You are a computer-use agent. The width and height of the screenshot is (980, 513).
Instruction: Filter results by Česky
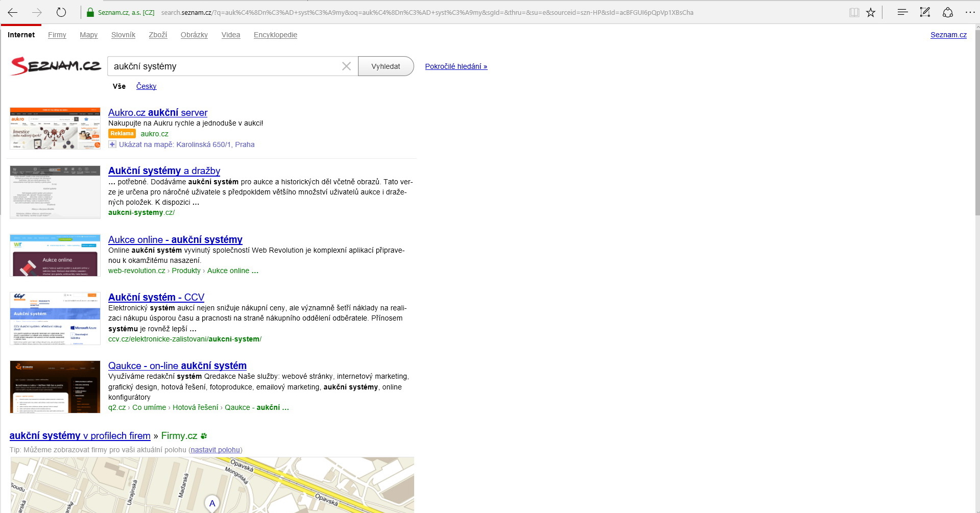(x=146, y=86)
